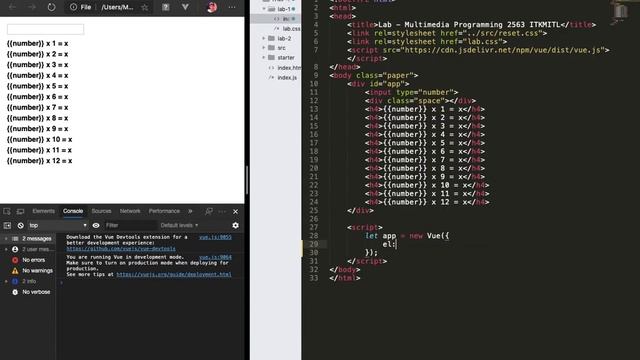Screen dimensions: 640x360
Task: Open the vuejs.org deployment guide link
Action: click(174, 274)
